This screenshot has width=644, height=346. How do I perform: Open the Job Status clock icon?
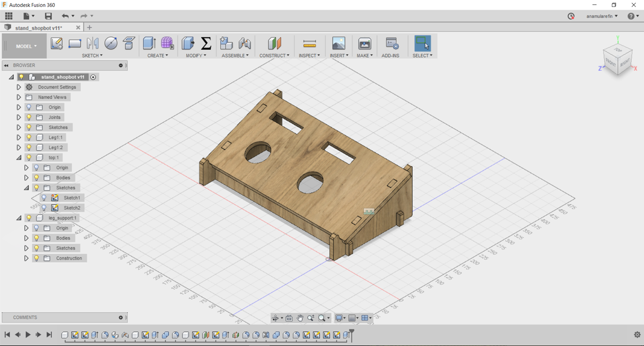click(571, 16)
